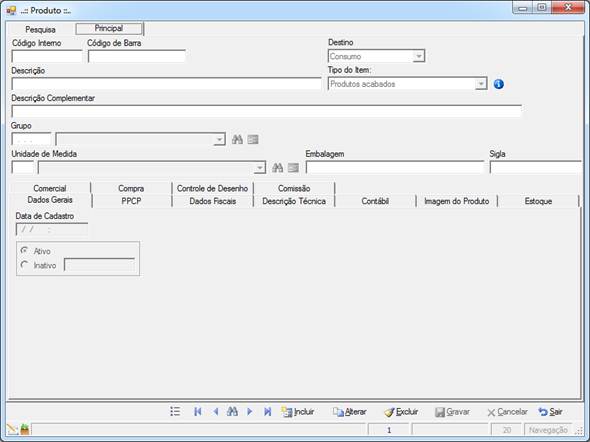Click the record number 1 in status bar
Screen dimensions: 590x442
point(388,430)
